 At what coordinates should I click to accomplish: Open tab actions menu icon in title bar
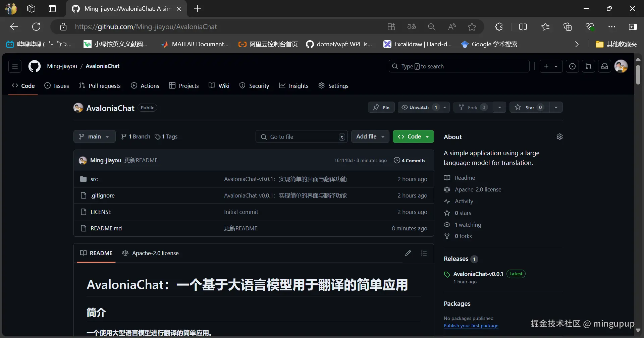pyautogui.click(x=52, y=9)
